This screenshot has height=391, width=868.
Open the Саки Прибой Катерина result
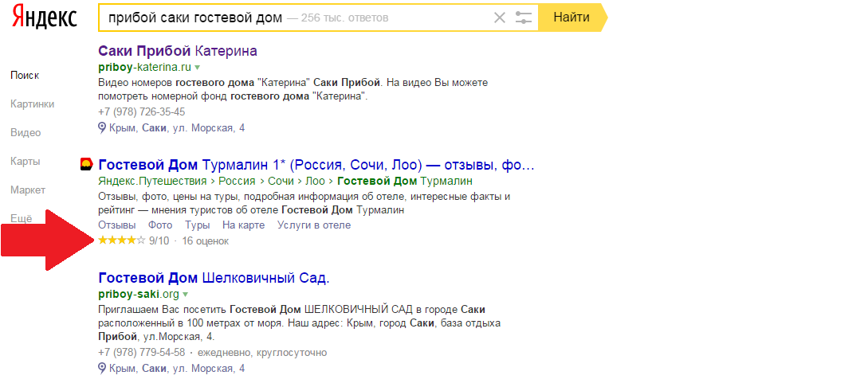178,52
